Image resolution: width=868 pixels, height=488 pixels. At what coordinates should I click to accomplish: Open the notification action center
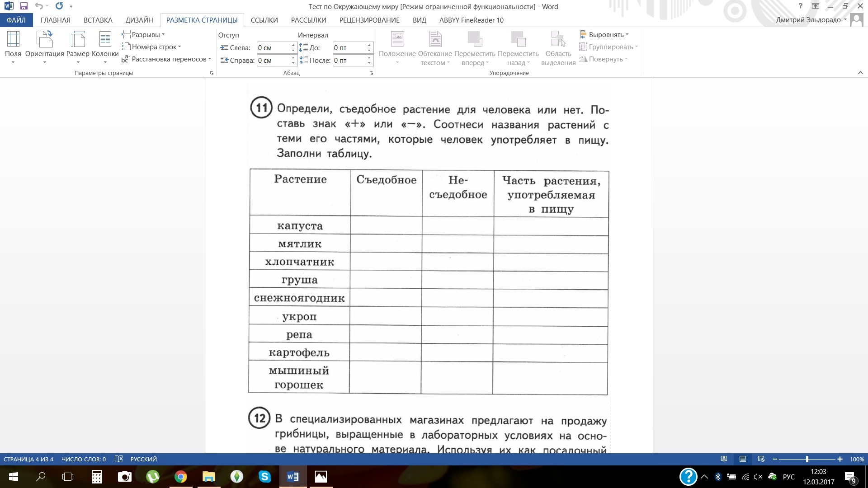pyautogui.click(x=850, y=477)
